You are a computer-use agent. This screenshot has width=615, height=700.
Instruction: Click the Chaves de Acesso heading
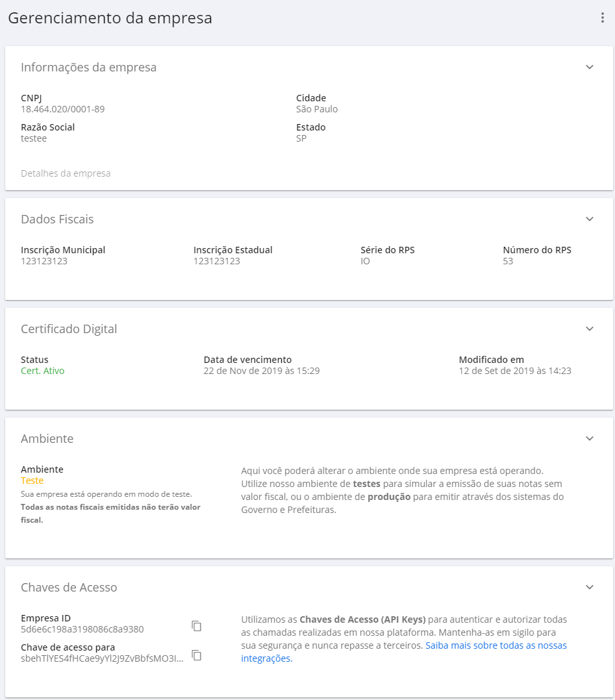(69, 588)
